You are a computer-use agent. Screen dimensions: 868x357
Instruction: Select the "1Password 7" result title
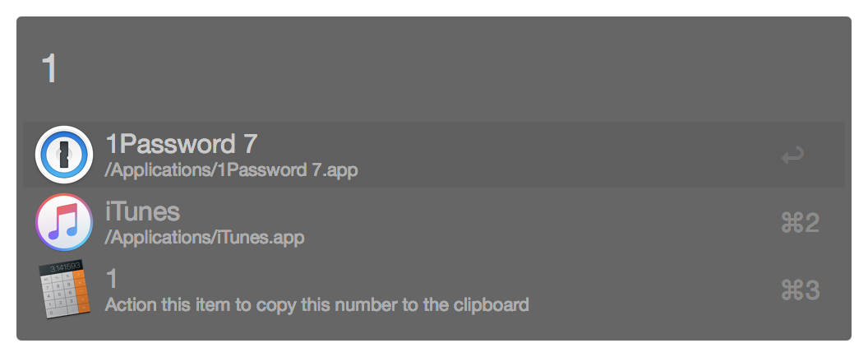(x=182, y=145)
